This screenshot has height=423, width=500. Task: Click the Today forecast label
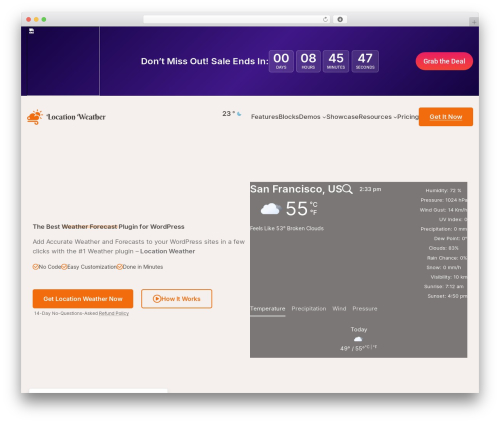click(x=359, y=329)
